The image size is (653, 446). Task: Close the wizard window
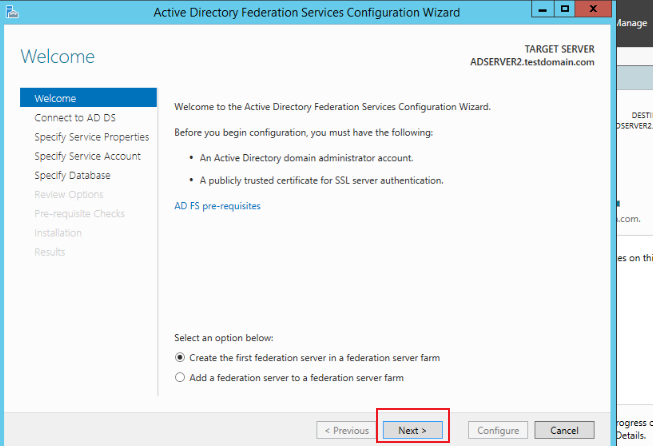click(x=593, y=9)
